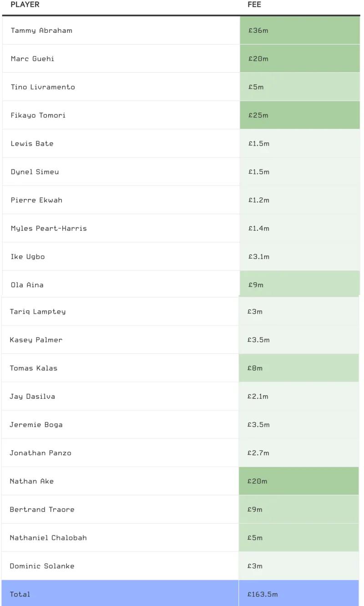
Task: Select Kasey Palmer's £3.5m fee cell
Action: point(258,340)
